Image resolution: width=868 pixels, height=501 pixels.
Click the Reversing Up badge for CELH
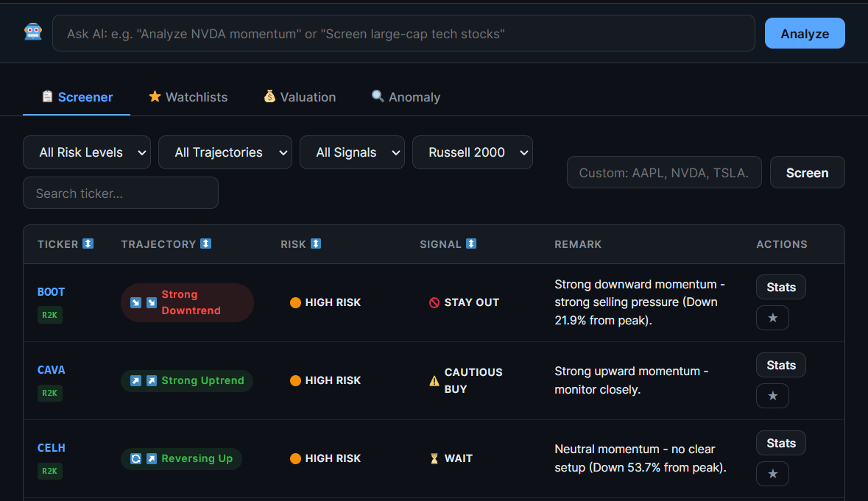[x=182, y=458]
